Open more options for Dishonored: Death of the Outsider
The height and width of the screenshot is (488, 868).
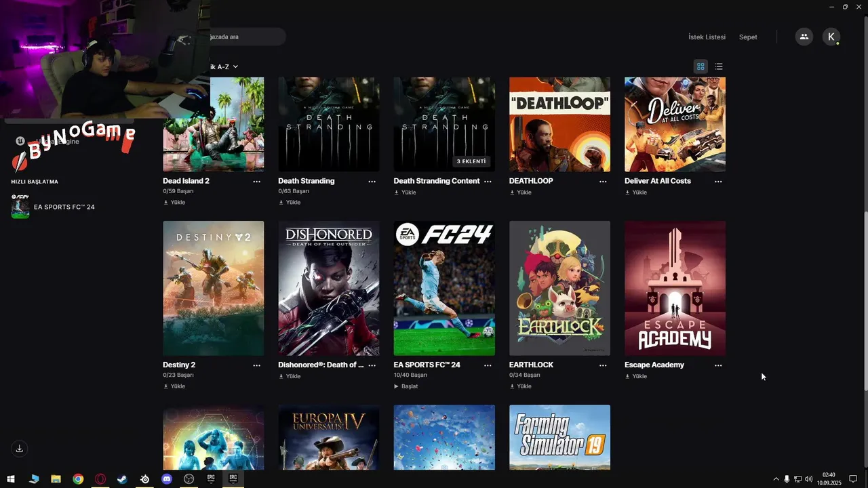click(372, 365)
